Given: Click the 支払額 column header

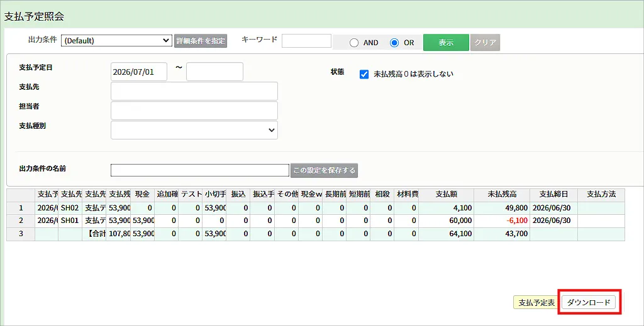Looking at the screenshot, I should (446, 194).
